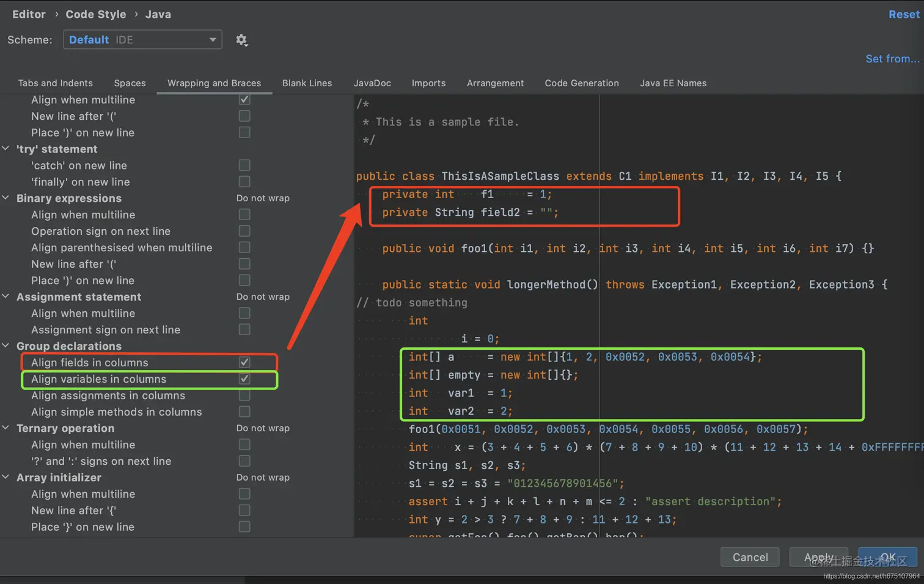Switch to Tabs and Indents tab
The width and height of the screenshot is (924, 584).
[56, 83]
